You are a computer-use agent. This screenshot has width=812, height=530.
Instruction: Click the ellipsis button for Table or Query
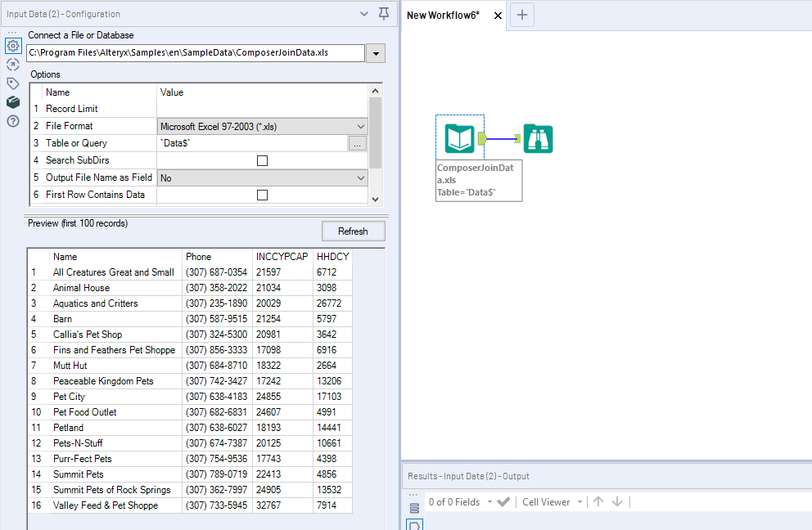[357, 144]
